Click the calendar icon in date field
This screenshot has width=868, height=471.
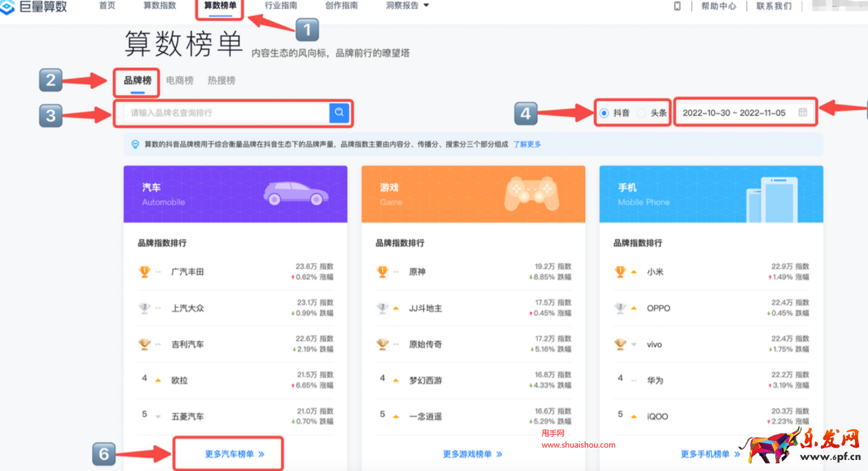pos(803,113)
